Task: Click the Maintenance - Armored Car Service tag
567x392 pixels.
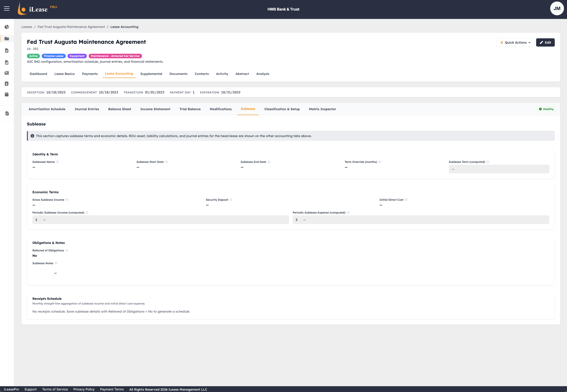Action: [115, 56]
